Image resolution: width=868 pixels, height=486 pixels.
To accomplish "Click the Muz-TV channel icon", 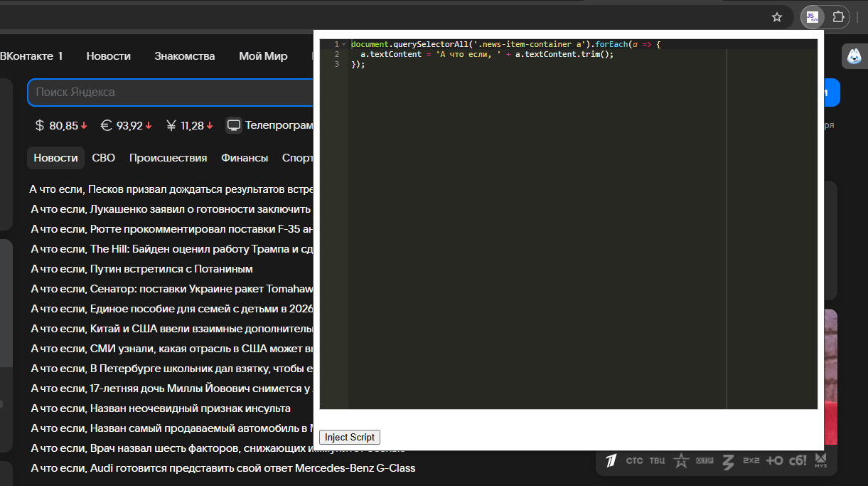I will [x=820, y=461].
